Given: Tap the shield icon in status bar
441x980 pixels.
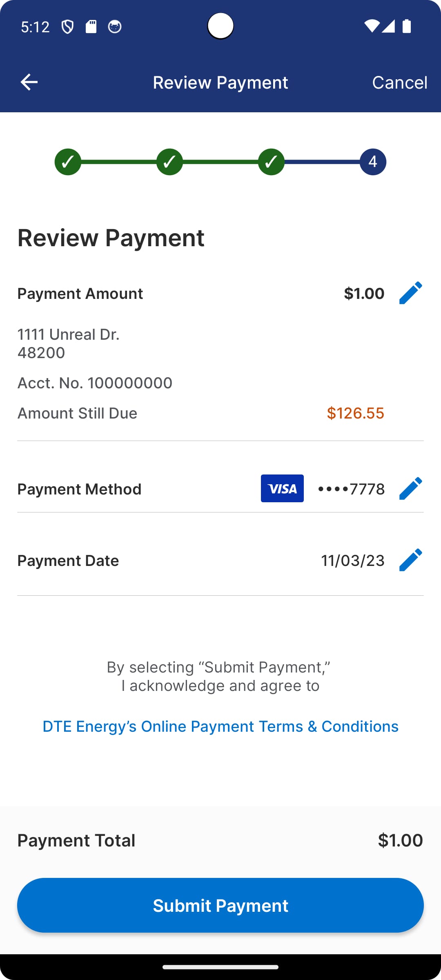Looking at the screenshot, I should pos(67,27).
